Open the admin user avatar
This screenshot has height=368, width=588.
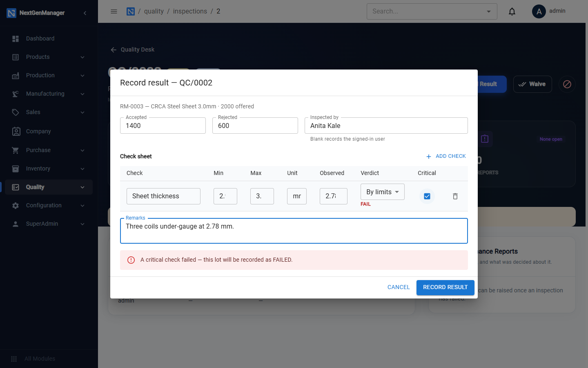pos(539,11)
